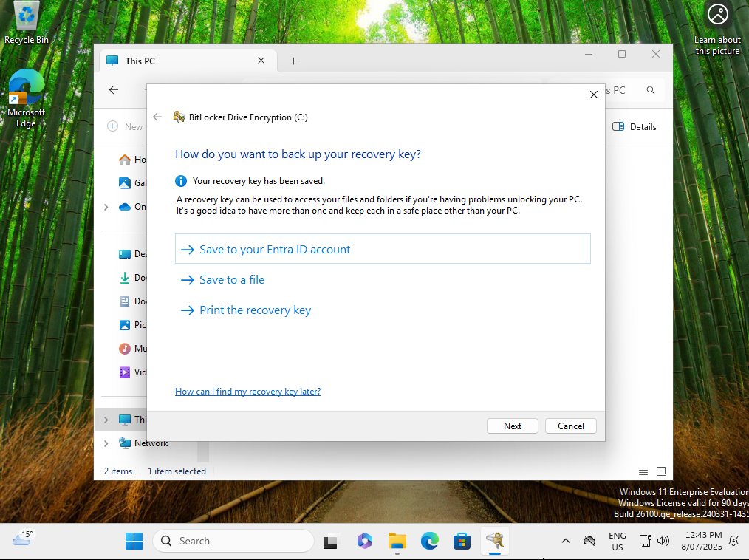Cancel the BitLocker wizard
Viewport: 749px width, 560px height.
570,426
